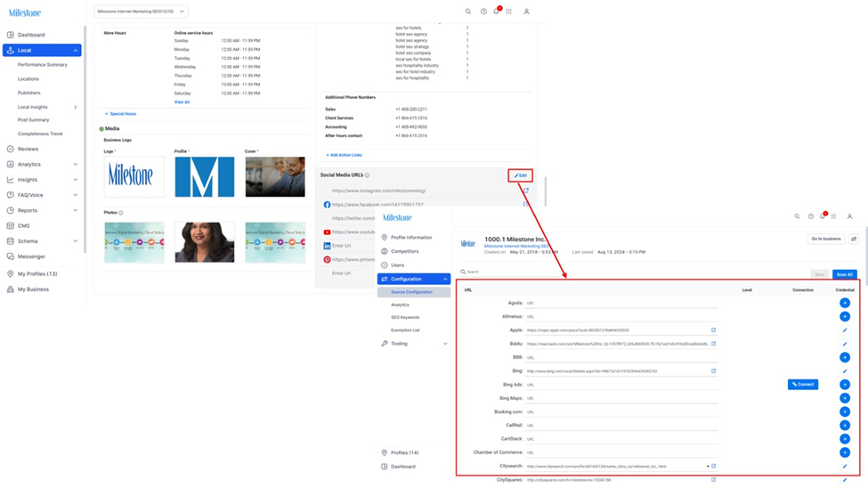Viewport: 868px width, 488px height.
Task: Collapse Configuration section in second window
Action: coord(445,279)
